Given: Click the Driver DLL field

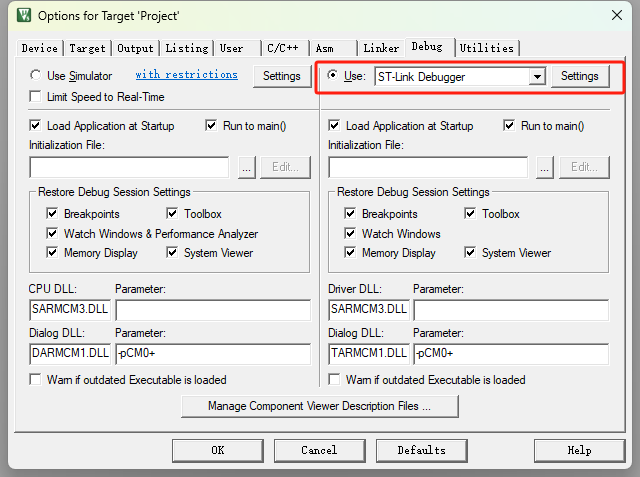Looking at the screenshot, I should 369,310.
